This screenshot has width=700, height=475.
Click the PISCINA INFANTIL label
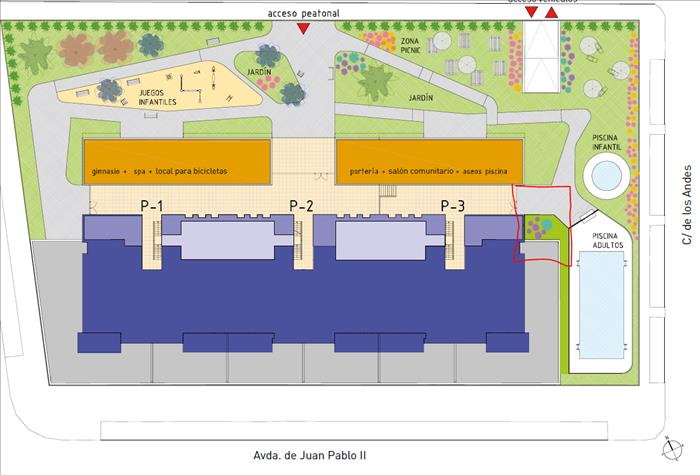coord(606,144)
